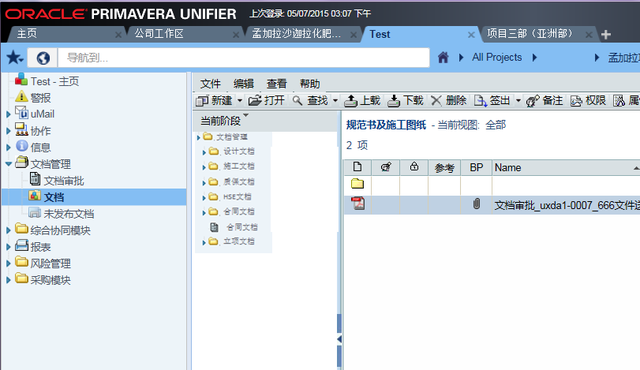Viewport: 640px width, 370px height.
Task: Click the All Projects breadcrumb link
Action: 497,58
